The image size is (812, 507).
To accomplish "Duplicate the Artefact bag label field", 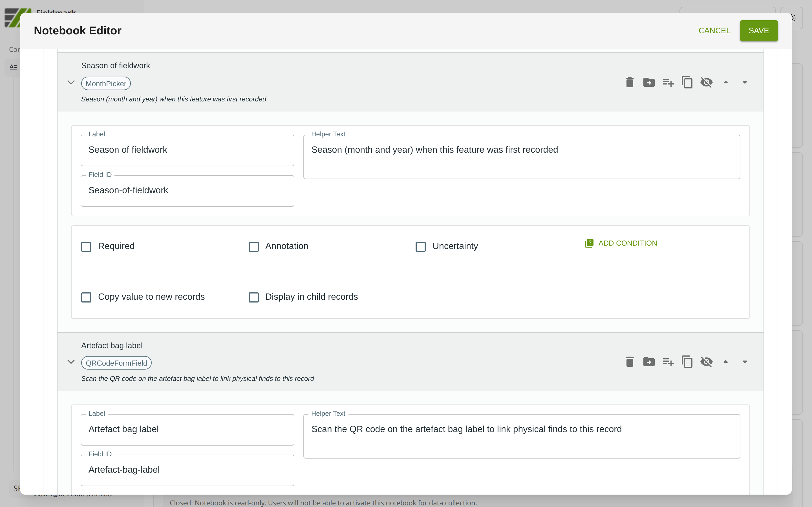I will coord(687,362).
